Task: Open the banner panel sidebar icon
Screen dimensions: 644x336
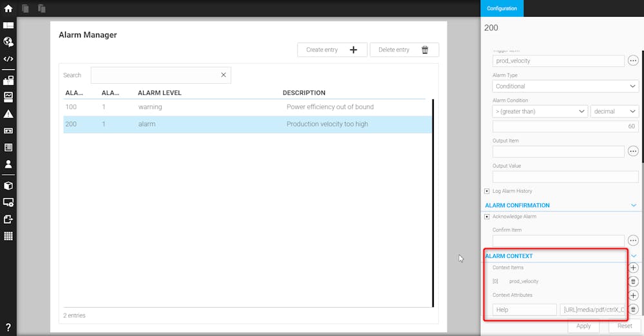Action: tap(8, 131)
